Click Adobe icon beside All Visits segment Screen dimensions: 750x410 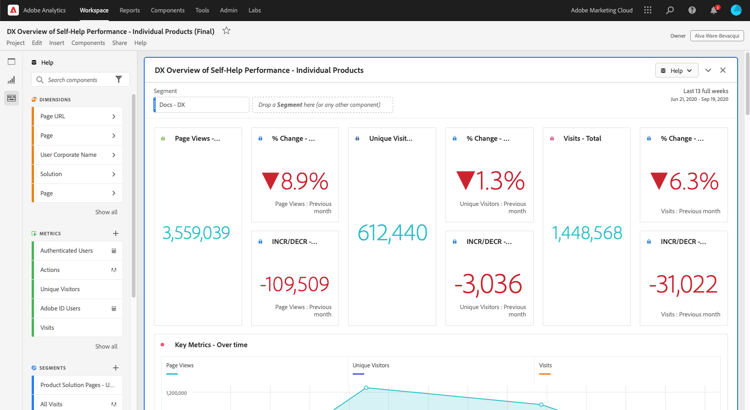(x=114, y=404)
